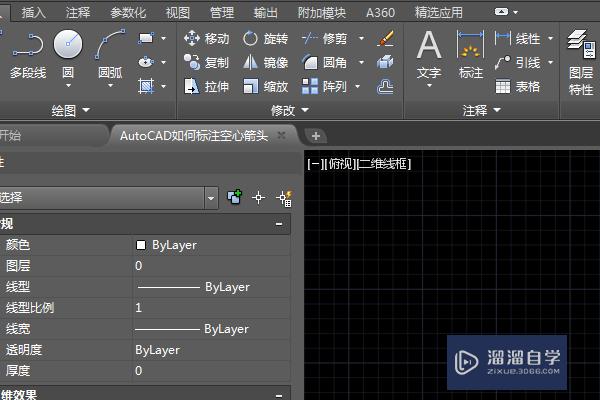Image resolution: width=600 pixels, height=400 pixels.
Task: Open the Rectangle tool dropdown arrow
Action: pos(163,38)
